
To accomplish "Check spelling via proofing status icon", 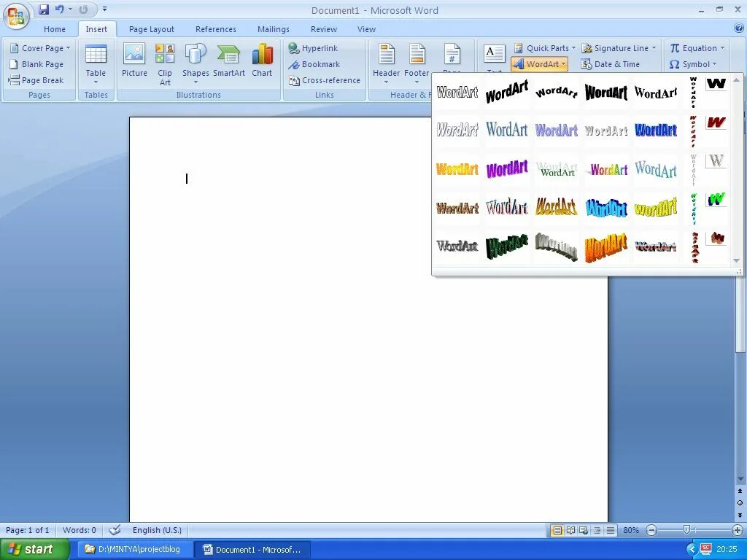I will coord(115,530).
